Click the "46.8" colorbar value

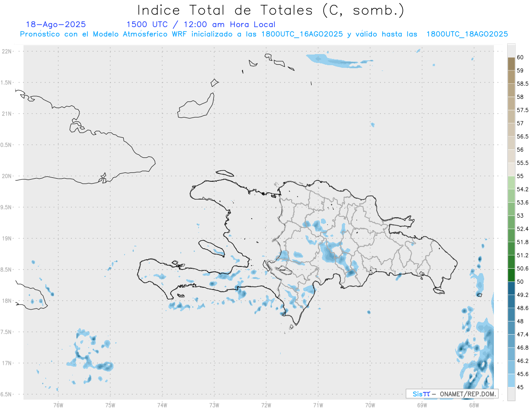point(523,348)
